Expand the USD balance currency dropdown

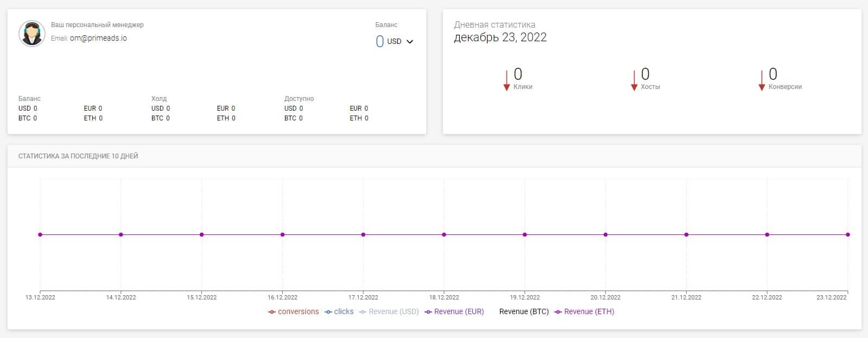click(409, 42)
